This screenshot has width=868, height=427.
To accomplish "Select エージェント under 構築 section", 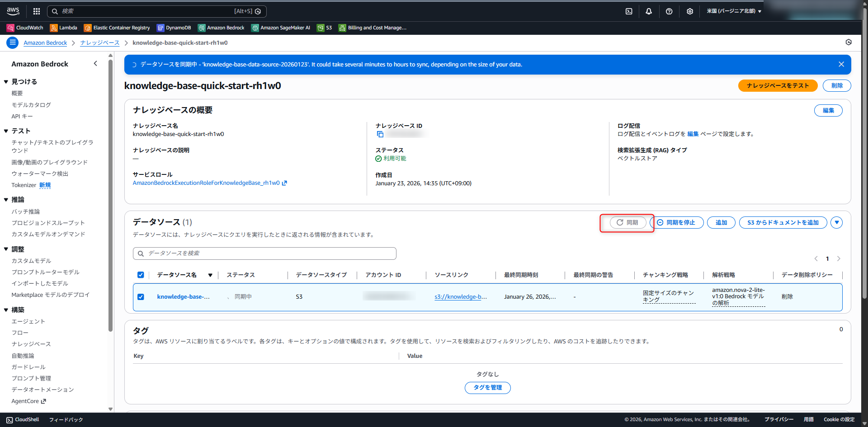I will pos(28,321).
